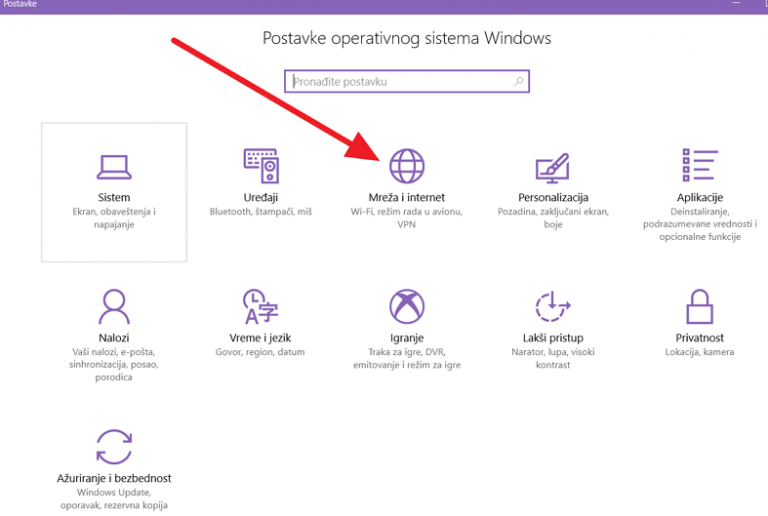768x516 pixels.
Task: Click the Privatnost label text
Action: click(x=699, y=338)
